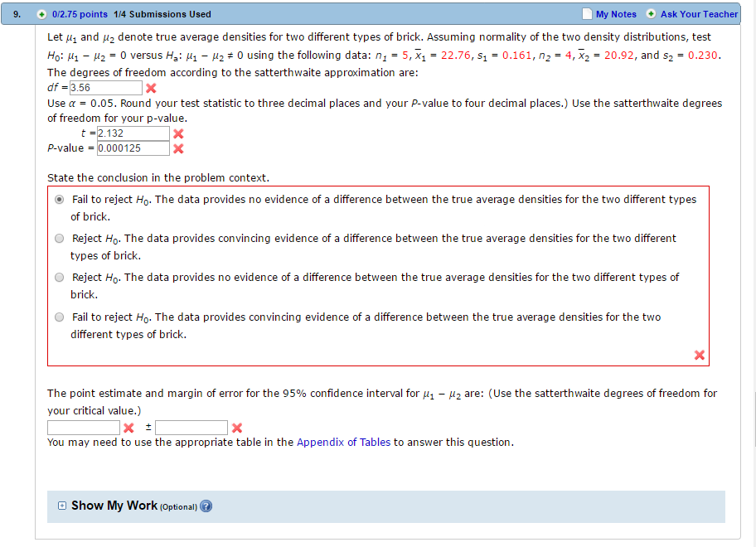Click the red X below the conclusion choices

(x=700, y=356)
